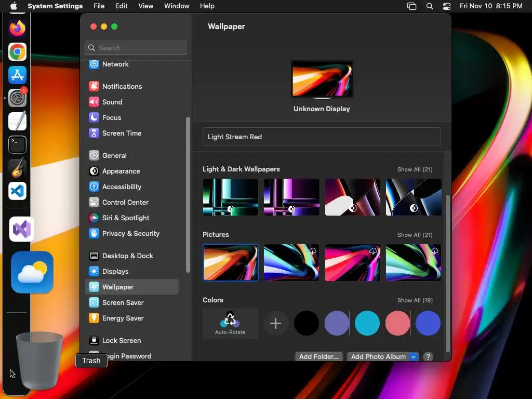532x399 pixels.
Task: Open the Help menu
Action: [x=207, y=6]
